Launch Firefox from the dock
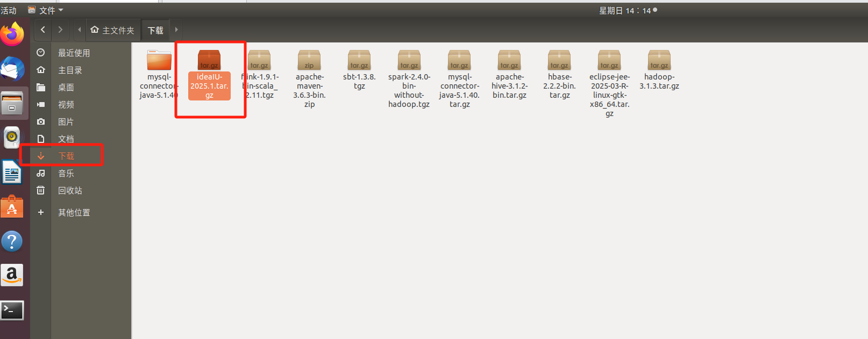Screen dimensions: 868x339 (x=12, y=34)
